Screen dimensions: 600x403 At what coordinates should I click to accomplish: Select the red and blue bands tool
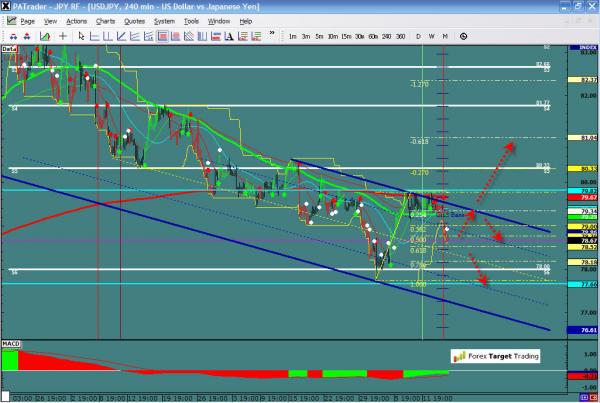click(216, 36)
